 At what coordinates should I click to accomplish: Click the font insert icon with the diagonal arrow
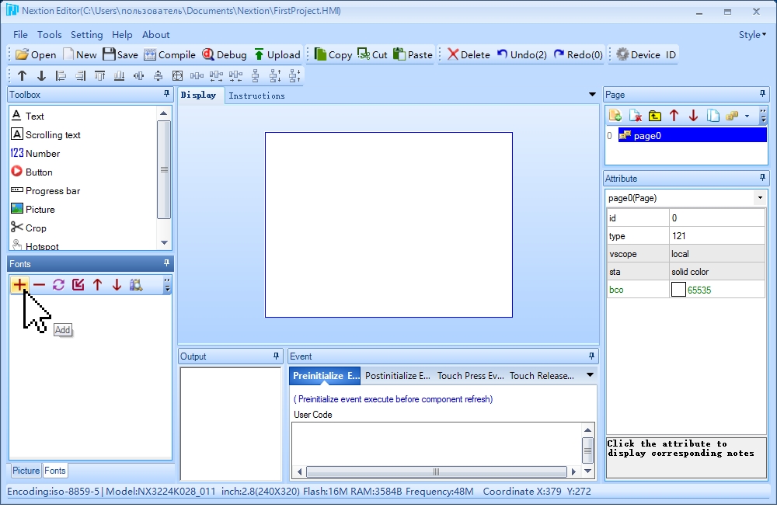coord(78,285)
